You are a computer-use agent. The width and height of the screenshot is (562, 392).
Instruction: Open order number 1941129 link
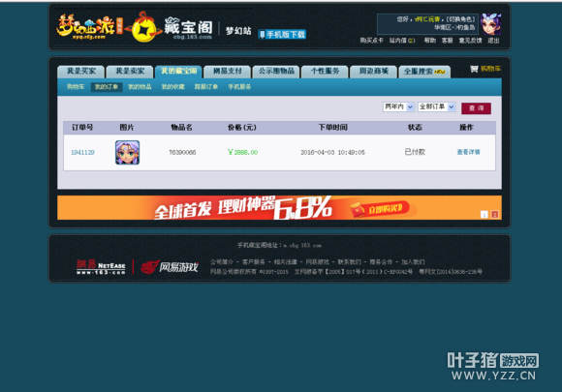82,153
